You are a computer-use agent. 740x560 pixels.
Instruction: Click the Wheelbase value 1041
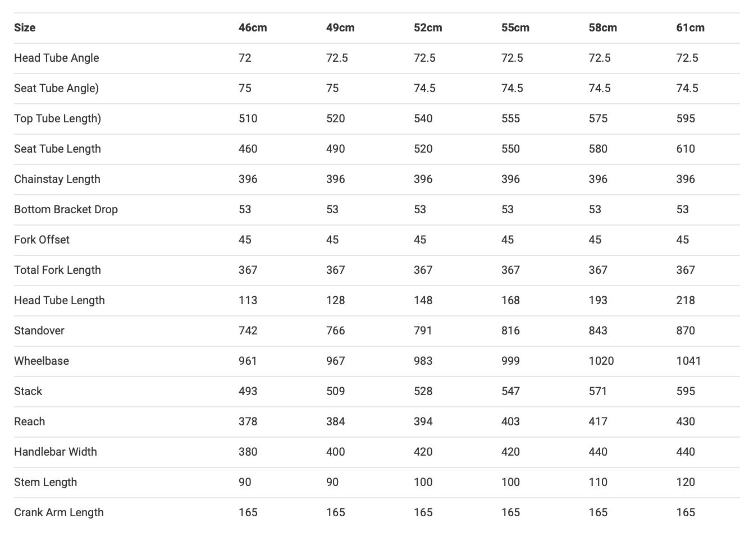click(x=688, y=361)
